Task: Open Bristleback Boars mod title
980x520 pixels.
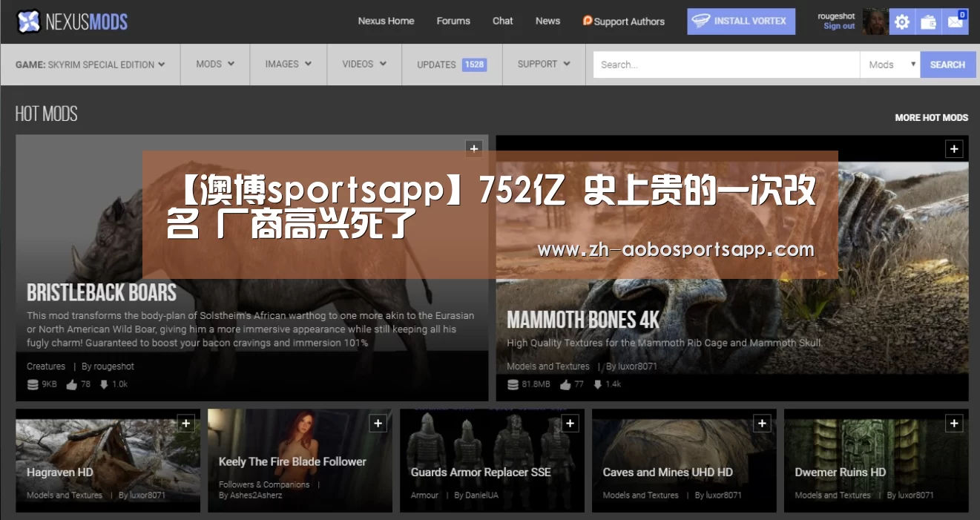Action: 102,292
